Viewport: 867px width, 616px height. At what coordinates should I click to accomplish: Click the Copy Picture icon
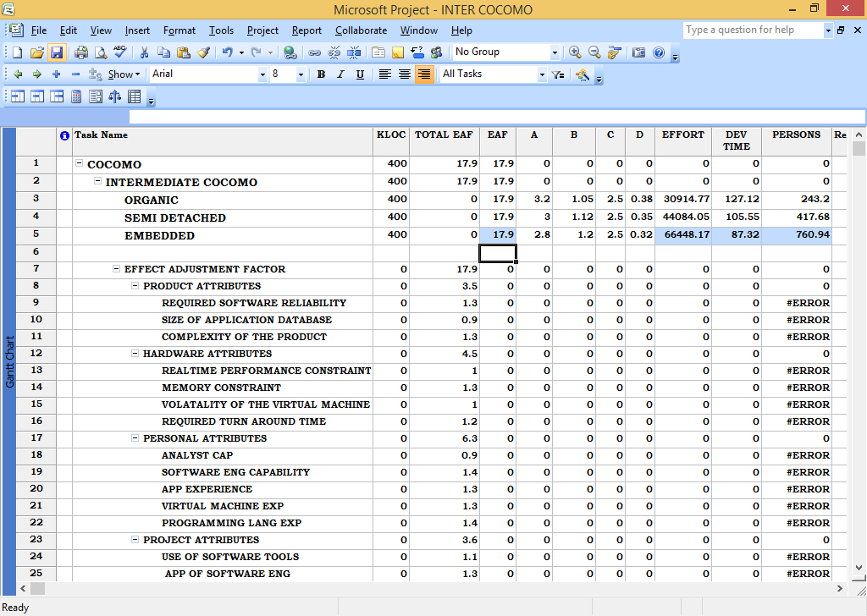tap(641, 52)
